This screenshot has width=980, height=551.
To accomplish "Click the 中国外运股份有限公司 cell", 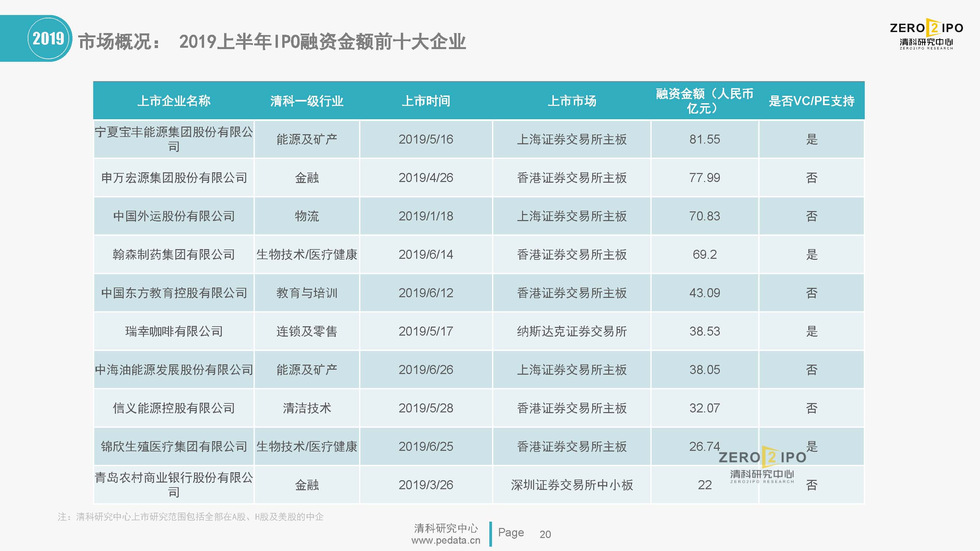I will click(174, 216).
